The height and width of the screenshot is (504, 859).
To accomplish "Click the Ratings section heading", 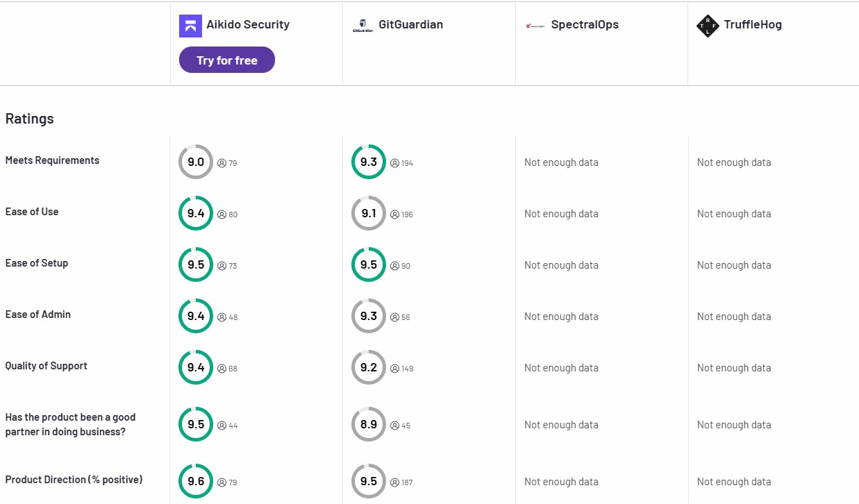I will (30, 119).
